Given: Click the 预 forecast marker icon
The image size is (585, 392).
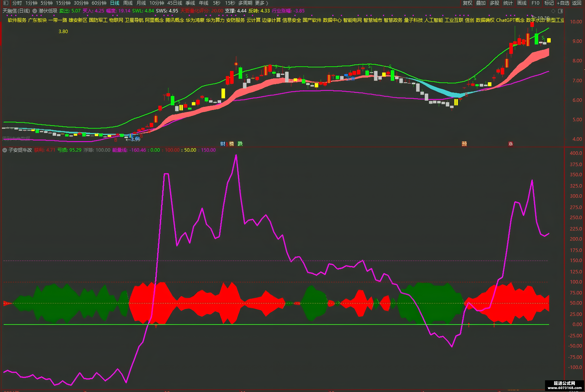Looking at the screenshot, I should (464, 144).
